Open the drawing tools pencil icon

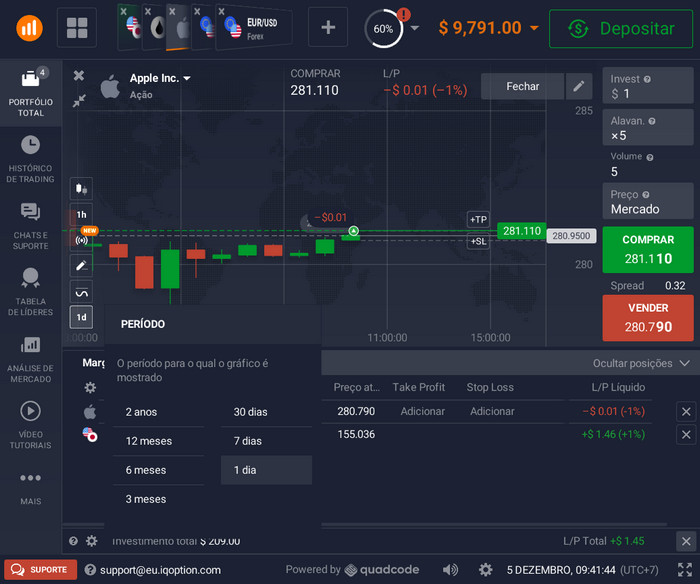81,266
